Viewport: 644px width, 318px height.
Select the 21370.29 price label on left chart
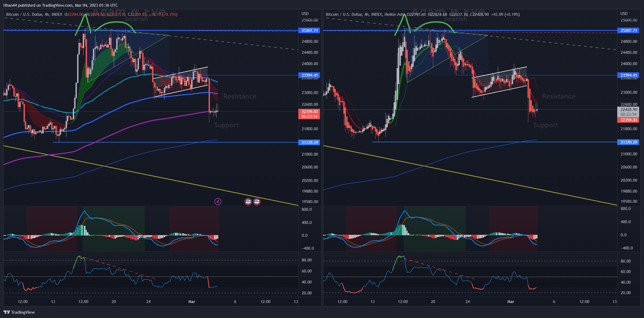309,142
